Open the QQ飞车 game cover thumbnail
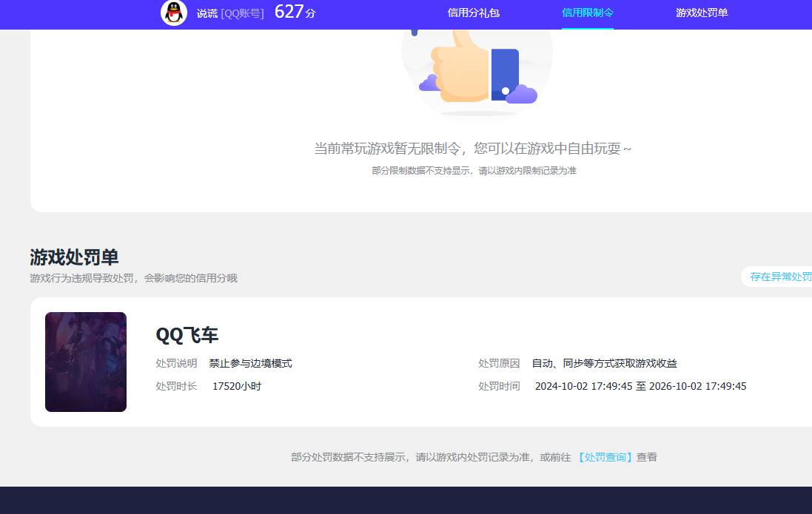This screenshot has width=812, height=514. click(x=85, y=362)
